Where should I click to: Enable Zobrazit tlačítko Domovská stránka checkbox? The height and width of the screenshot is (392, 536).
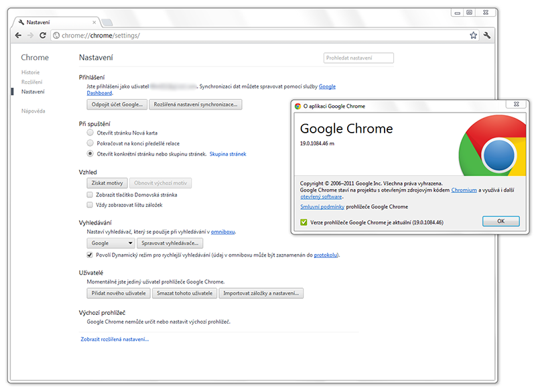pyautogui.click(x=90, y=195)
